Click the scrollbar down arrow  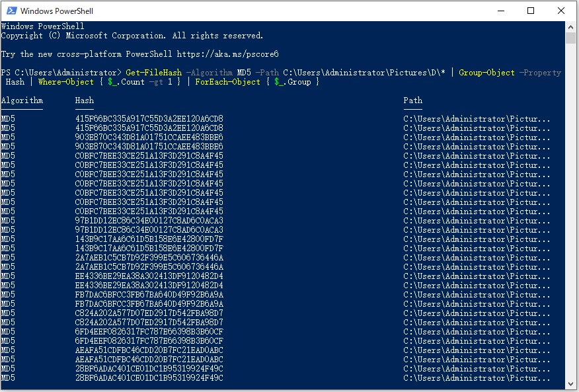coord(570,384)
